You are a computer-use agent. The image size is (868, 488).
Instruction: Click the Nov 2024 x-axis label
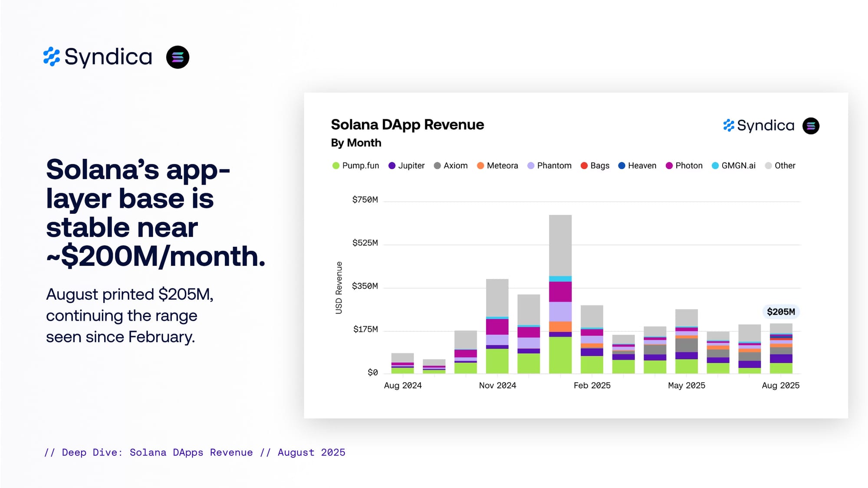(497, 386)
